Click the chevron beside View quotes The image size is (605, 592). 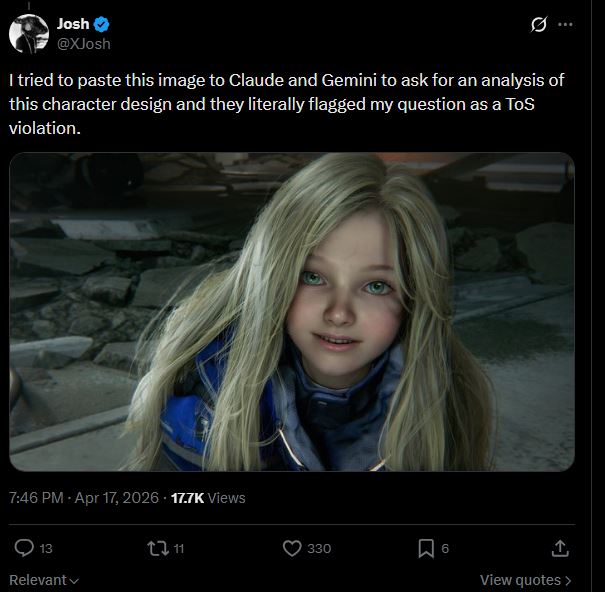coord(568,580)
